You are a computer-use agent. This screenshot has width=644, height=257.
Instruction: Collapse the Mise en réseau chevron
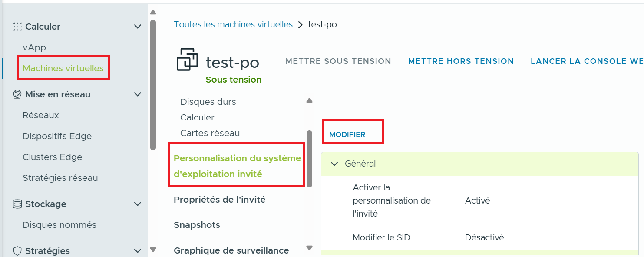pos(138,94)
